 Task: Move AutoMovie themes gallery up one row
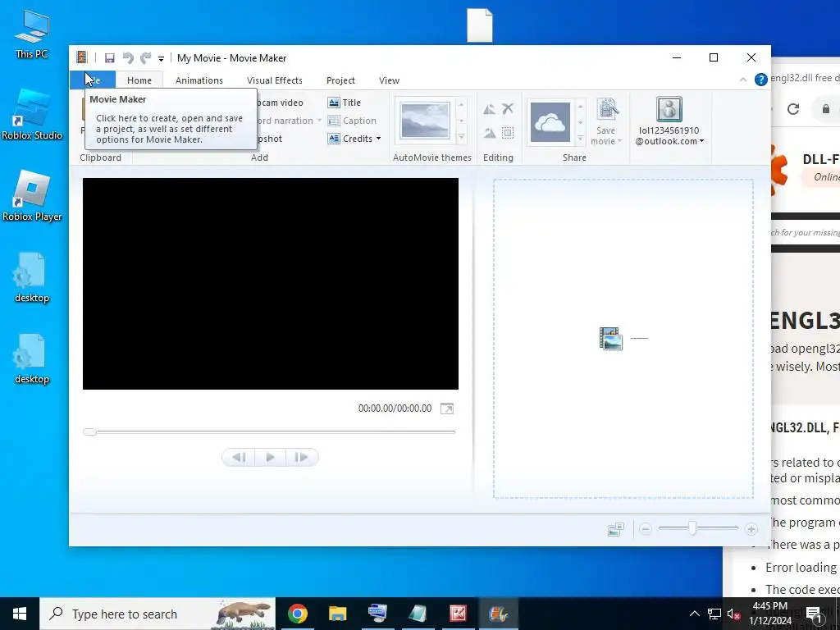[x=461, y=103]
